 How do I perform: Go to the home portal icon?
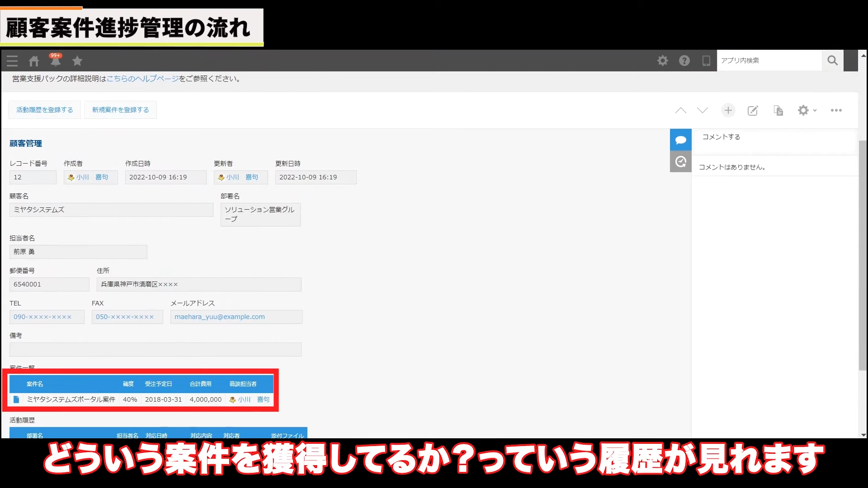click(34, 61)
